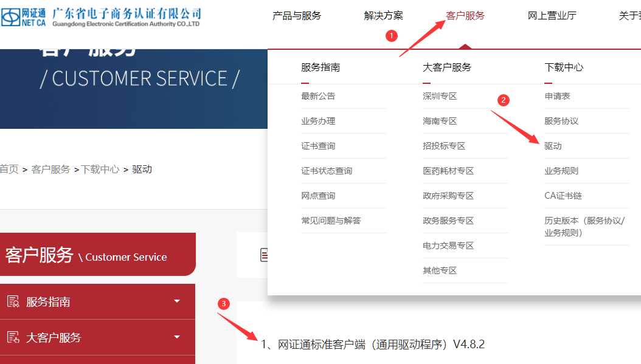Image resolution: width=641 pixels, height=364 pixels.
Task: Select 解决方案 in the top navigation
Action: [383, 16]
